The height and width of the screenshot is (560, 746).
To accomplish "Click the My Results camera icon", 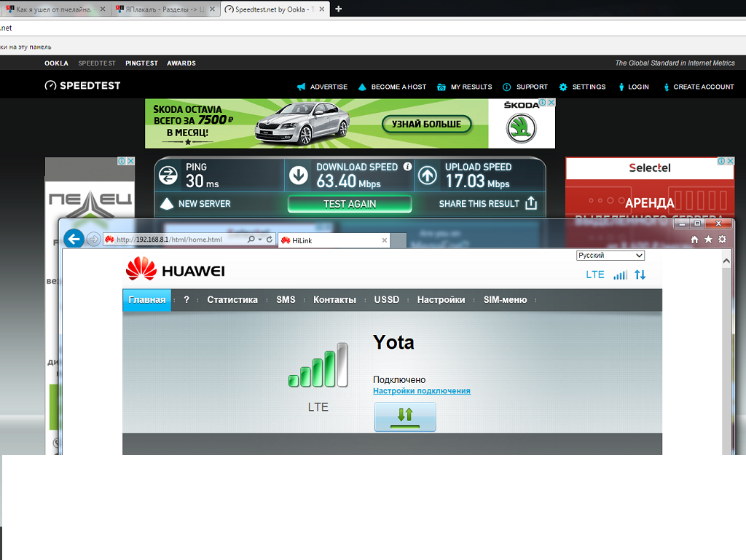I will coord(441,87).
